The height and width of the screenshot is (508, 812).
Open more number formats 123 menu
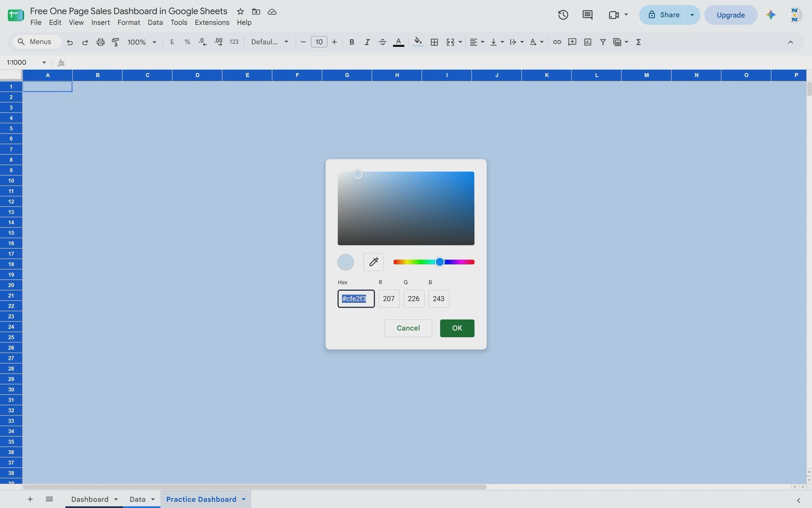click(x=234, y=42)
